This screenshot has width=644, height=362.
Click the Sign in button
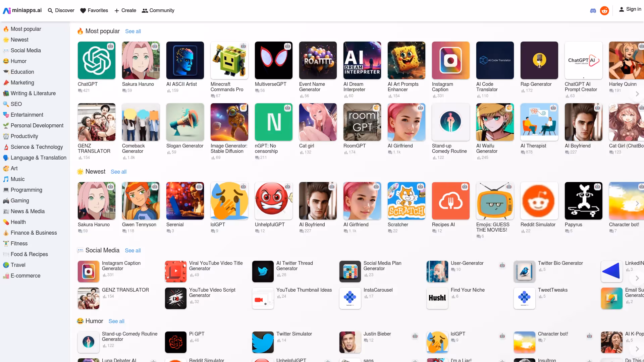[630, 9]
